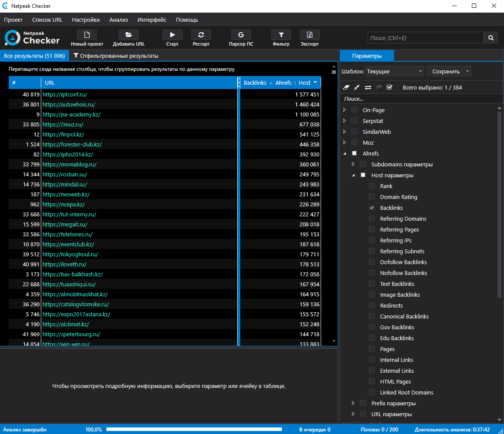Uncheck the Backlinks checkbox
This screenshot has width=504, height=434.
[x=371, y=208]
